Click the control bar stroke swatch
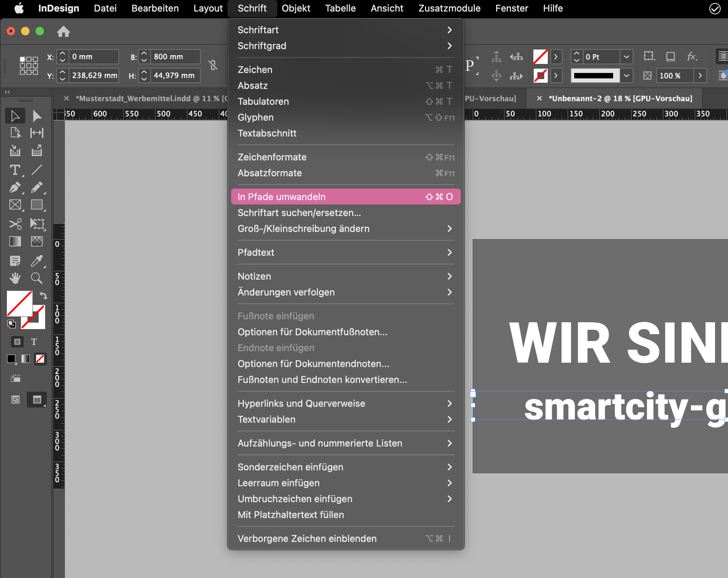The width and height of the screenshot is (728, 578). tap(540, 76)
